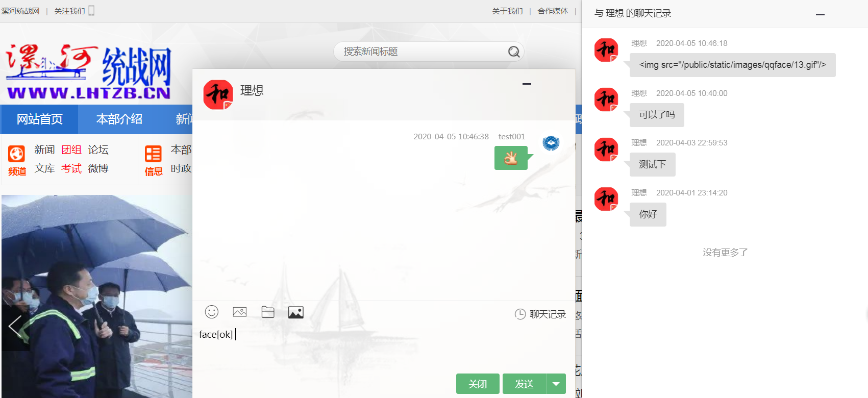Click the 关注我们 link
868x398 pixels.
point(69,11)
